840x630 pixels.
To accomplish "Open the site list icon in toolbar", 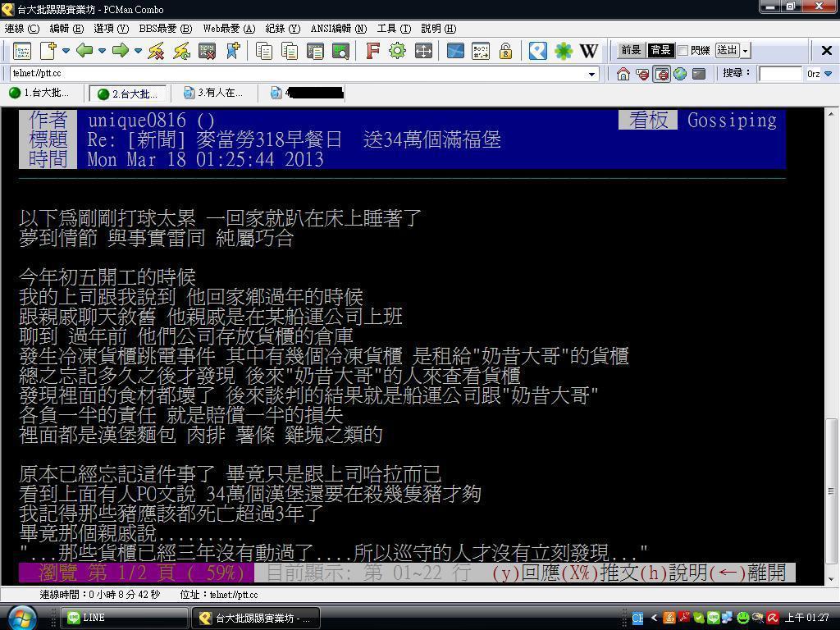I will (22, 51).
